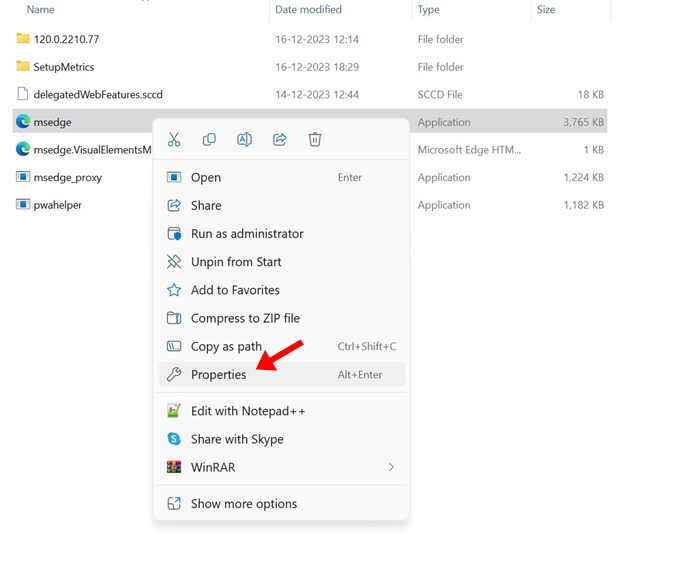Click the star icon for Add to Favorites

pos(174,290)
